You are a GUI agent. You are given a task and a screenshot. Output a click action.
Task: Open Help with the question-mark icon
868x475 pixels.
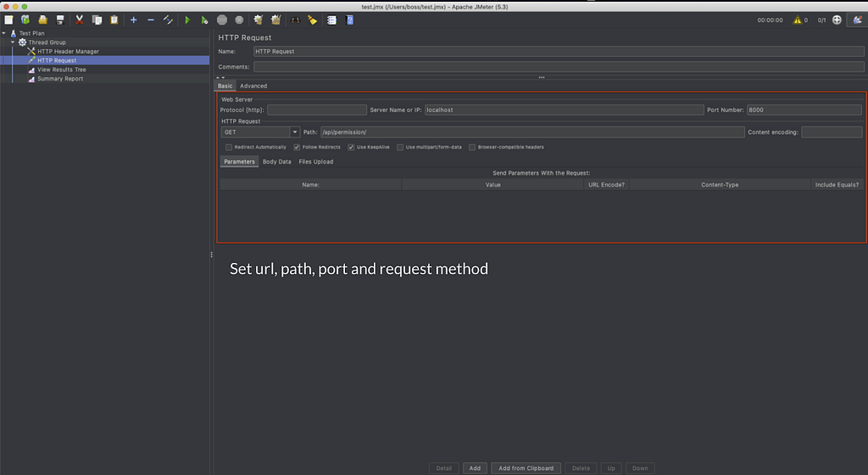click(349, 20)
